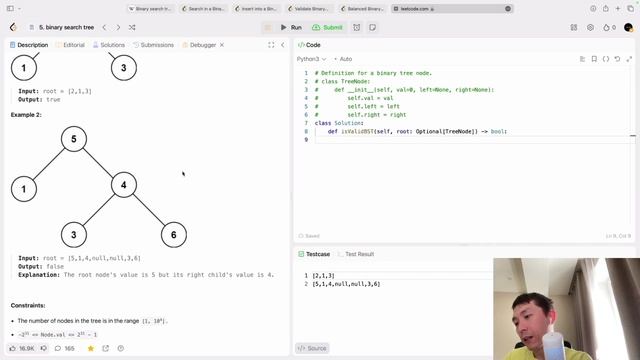Select the Test Result tab
Screen dimensions: 640x360
click(356, 254)
